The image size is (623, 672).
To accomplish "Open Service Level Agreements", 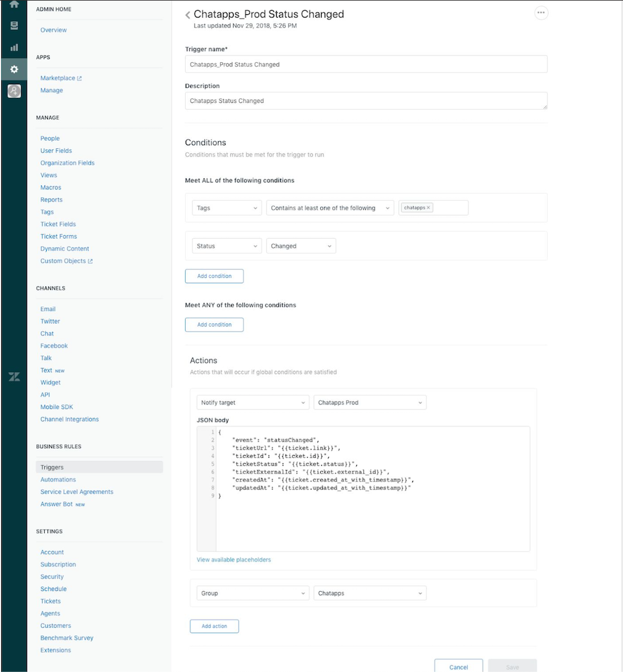I will tap(77, 492).
